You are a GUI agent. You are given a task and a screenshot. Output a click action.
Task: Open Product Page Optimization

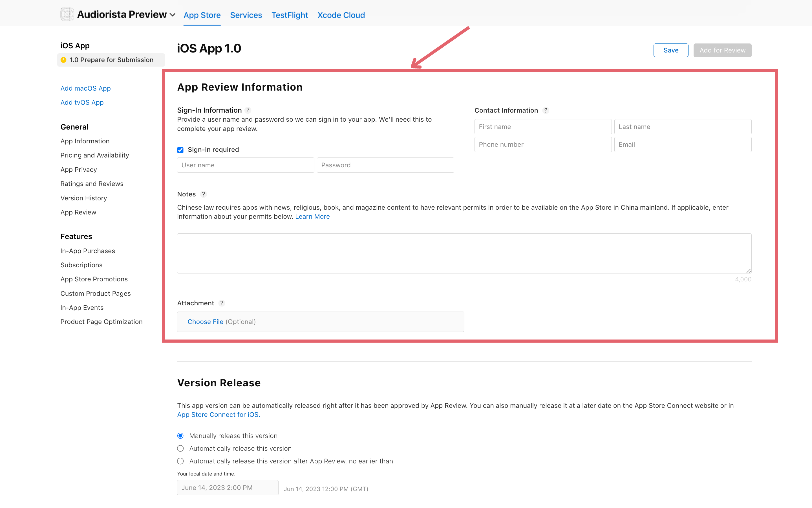point(101,322)
